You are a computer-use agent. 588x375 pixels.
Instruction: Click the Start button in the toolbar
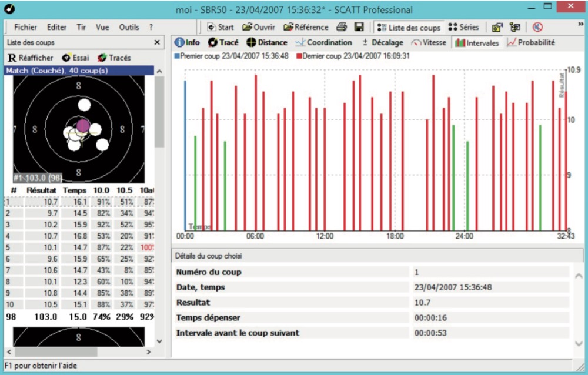click(220, 27)
